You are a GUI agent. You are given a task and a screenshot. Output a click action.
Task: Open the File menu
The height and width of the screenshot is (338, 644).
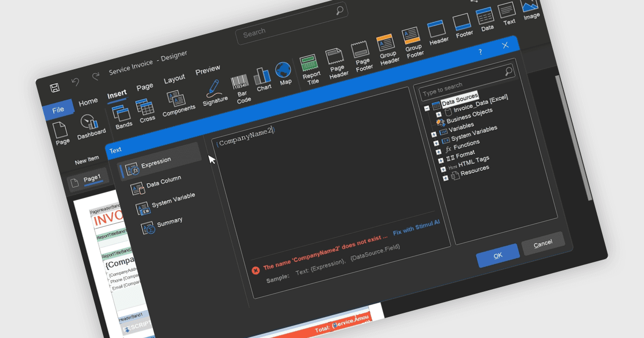click(58, 110)
